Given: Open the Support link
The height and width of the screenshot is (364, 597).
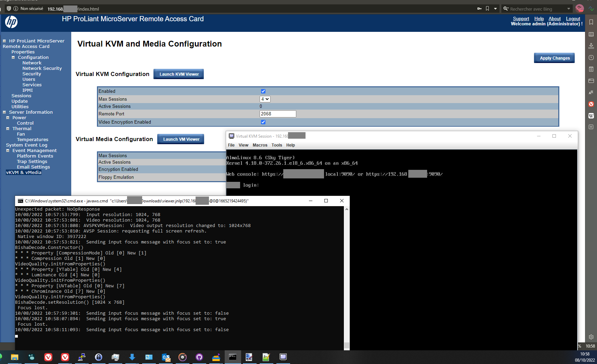Looking at the screenshot, I should coord(521,19).
